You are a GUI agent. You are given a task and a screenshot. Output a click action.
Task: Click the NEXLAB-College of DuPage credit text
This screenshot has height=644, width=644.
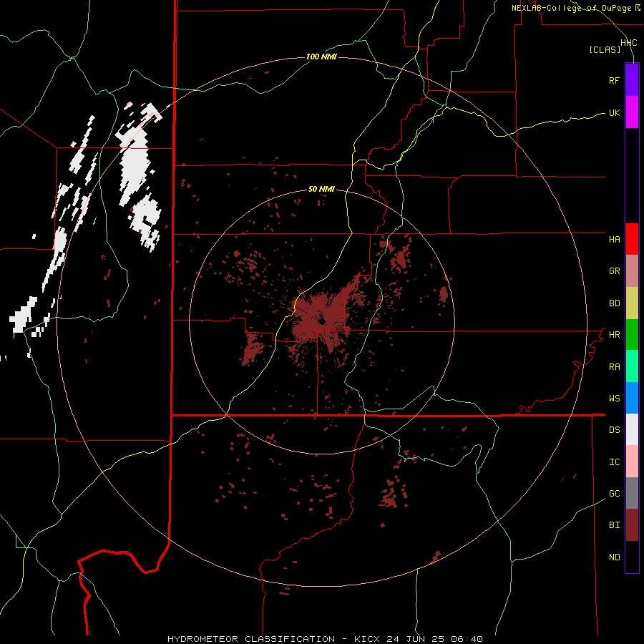[x=571, y=8]
